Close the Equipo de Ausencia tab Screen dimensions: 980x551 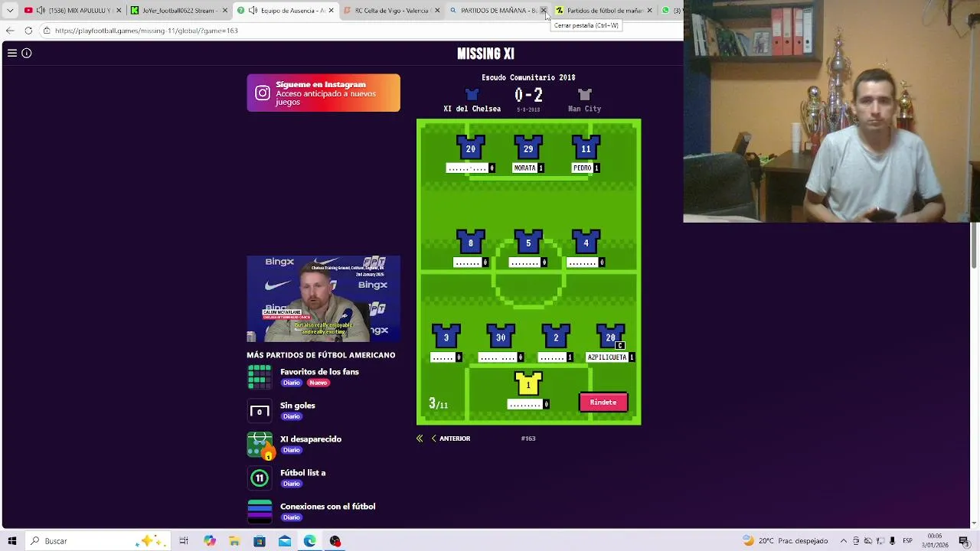pos(332,11)
